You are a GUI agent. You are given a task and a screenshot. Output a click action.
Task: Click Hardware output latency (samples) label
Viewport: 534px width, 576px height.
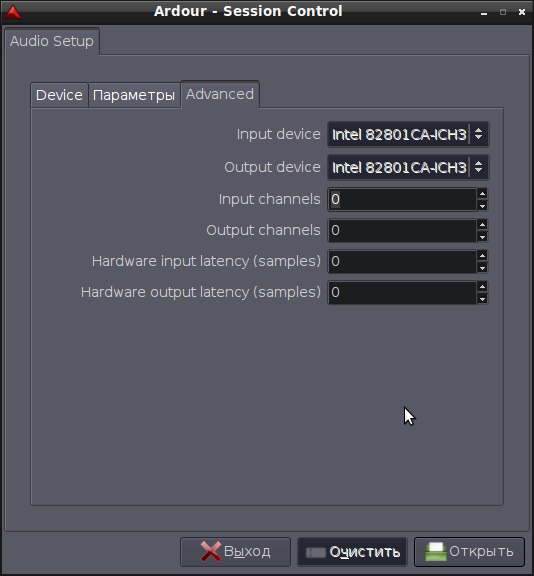point(201,292)
